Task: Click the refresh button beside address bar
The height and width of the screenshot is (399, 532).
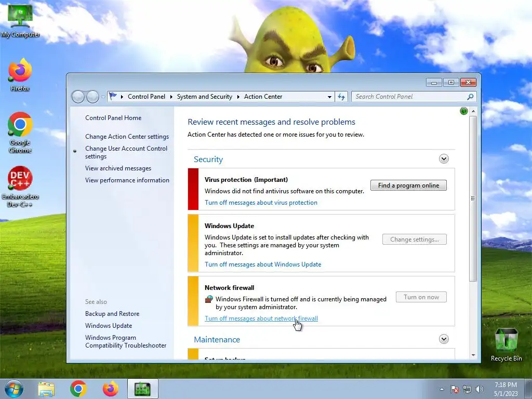Action: click(x=341, y=97)
